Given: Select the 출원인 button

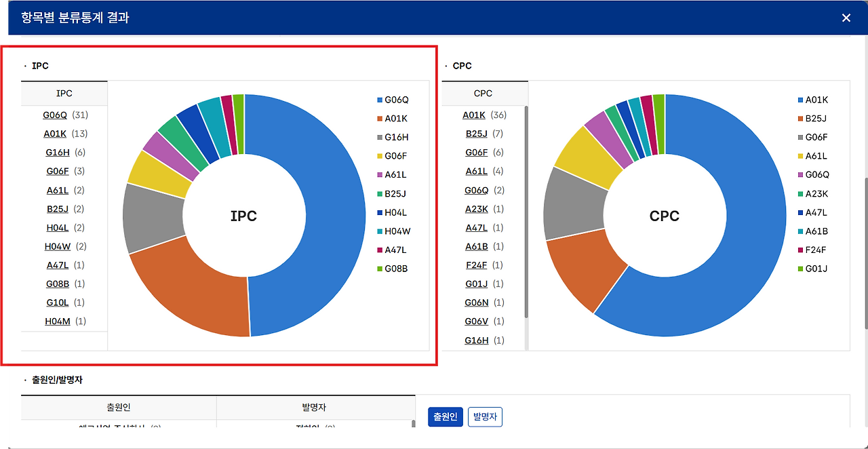Looking at the screenshot, I should click(x=445, y=416).
